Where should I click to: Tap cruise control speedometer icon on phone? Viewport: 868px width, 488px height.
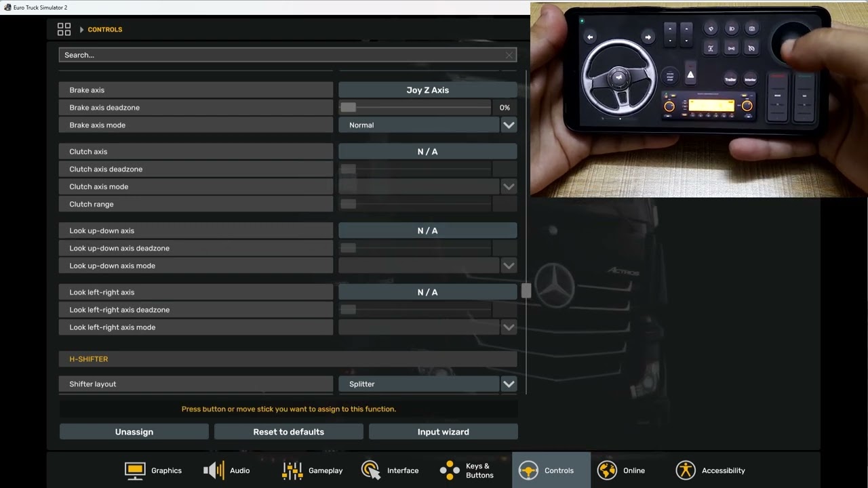click(x=751, y=48)
